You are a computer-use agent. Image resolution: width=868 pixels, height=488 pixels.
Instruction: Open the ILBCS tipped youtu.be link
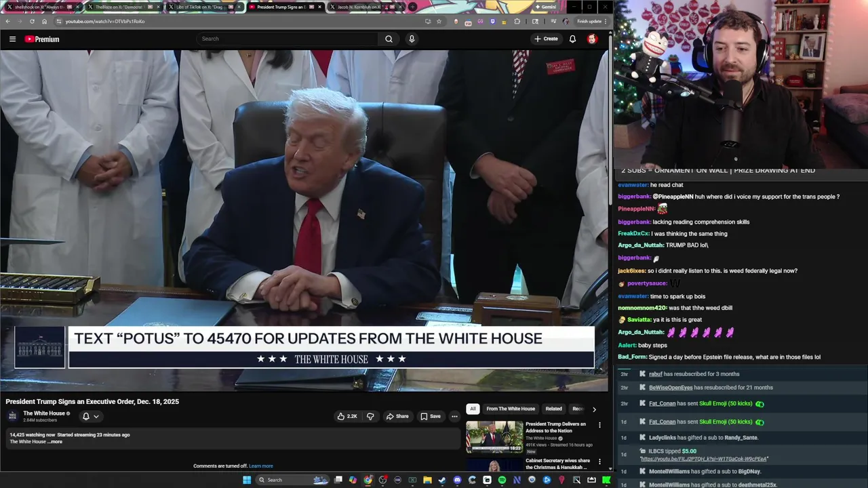(x=705, y=459)
